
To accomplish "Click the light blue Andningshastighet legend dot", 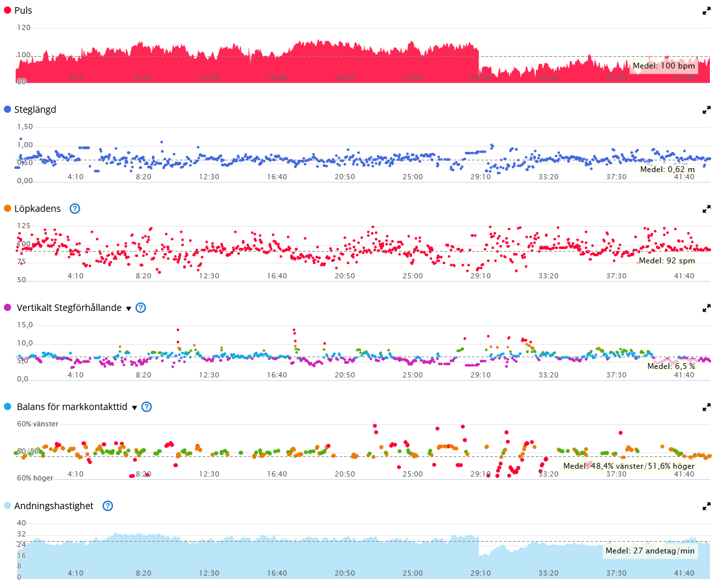I will (7, 506).
